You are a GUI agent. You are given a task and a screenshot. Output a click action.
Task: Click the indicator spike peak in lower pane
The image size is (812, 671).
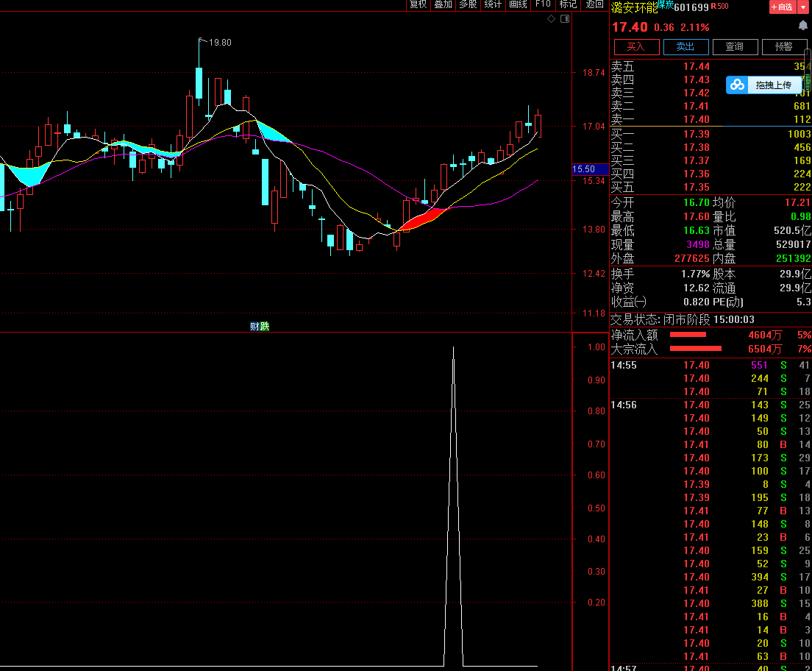pos(453,348)
